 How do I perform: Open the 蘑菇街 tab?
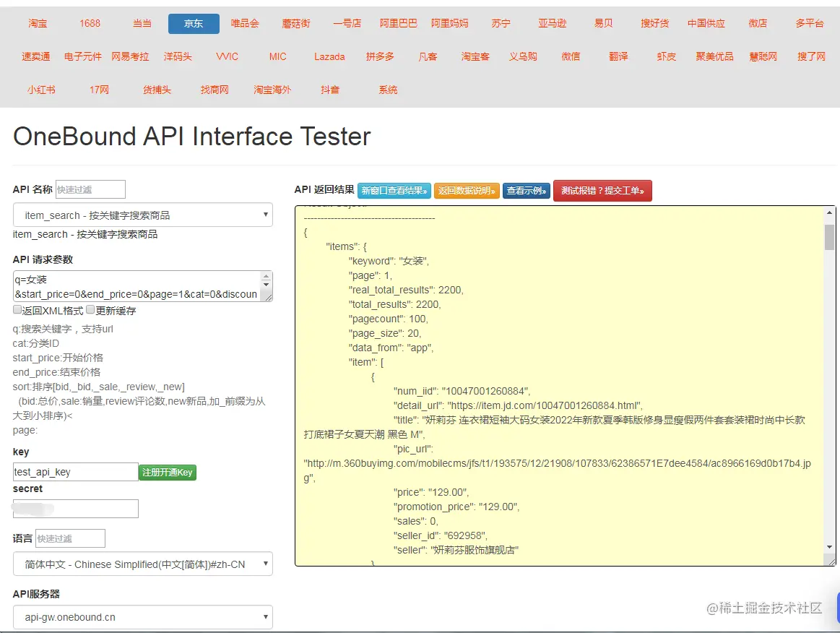click(x=296, y=24)
